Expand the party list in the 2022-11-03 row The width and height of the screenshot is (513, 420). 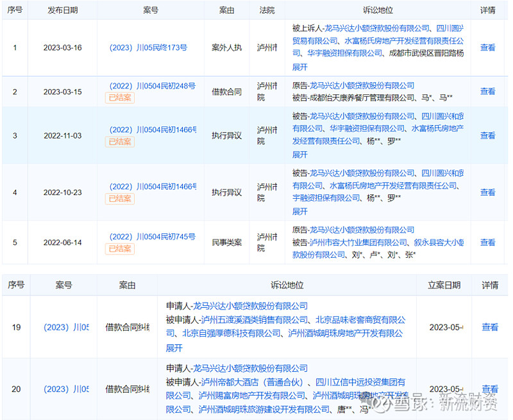click(300, 155)
